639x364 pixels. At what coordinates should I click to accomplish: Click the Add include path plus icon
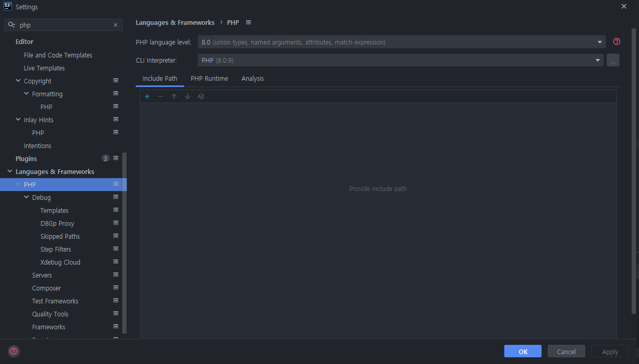tap(147, 96)
